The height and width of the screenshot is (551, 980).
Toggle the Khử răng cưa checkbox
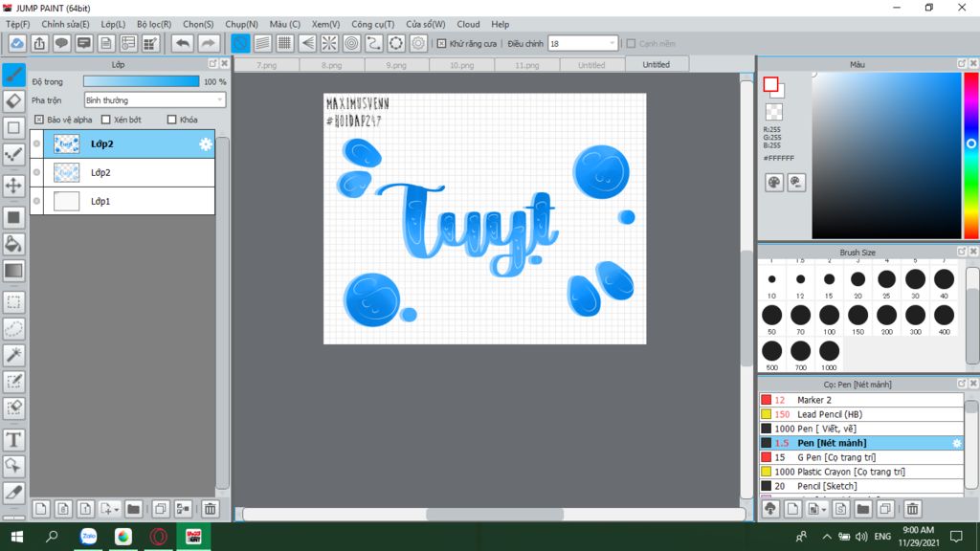click(x=441, y=44)
